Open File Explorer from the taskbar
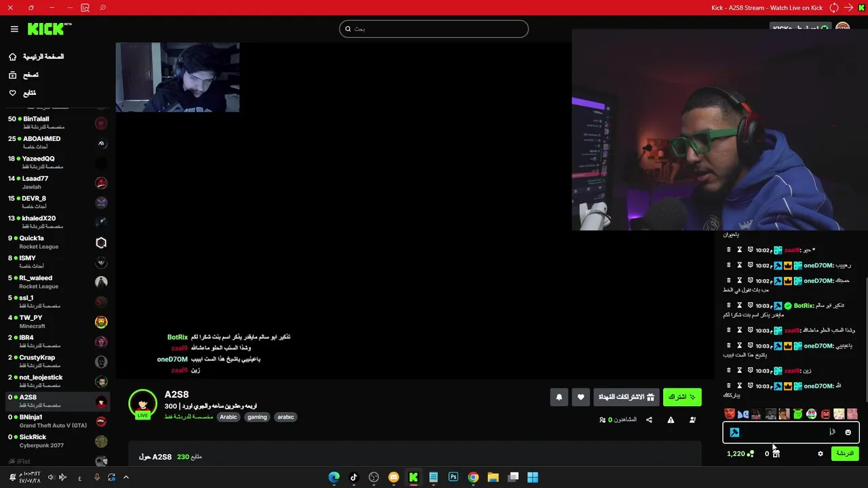 click(x=493, y=477)
